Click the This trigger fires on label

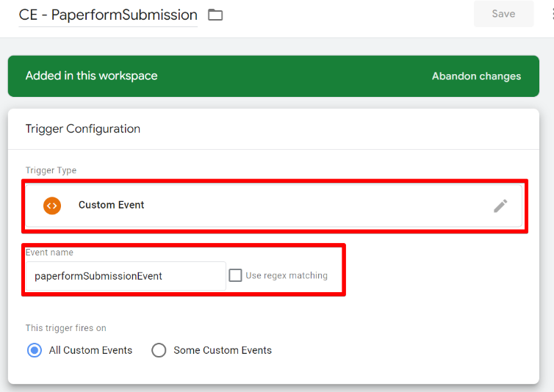[66, 328]
